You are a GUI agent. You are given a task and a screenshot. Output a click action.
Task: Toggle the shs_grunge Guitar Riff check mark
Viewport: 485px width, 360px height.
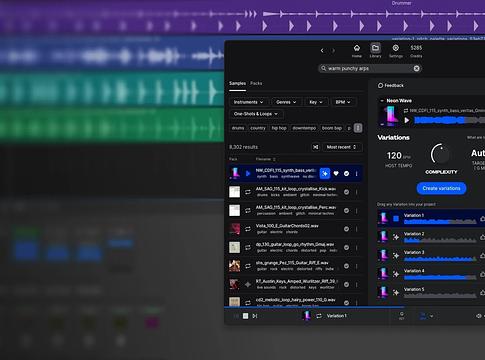(346, 266)
